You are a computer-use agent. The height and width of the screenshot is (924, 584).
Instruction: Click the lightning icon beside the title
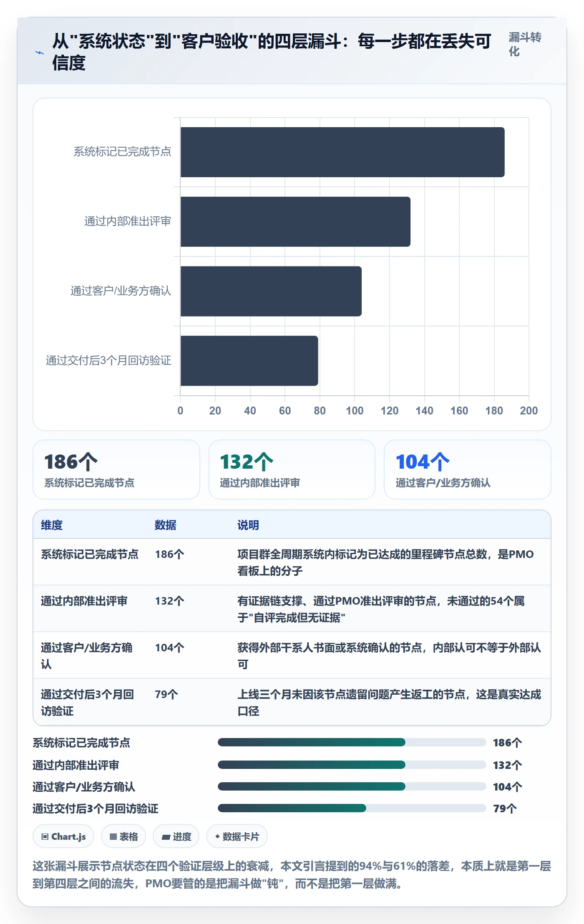tap(40, 53)
